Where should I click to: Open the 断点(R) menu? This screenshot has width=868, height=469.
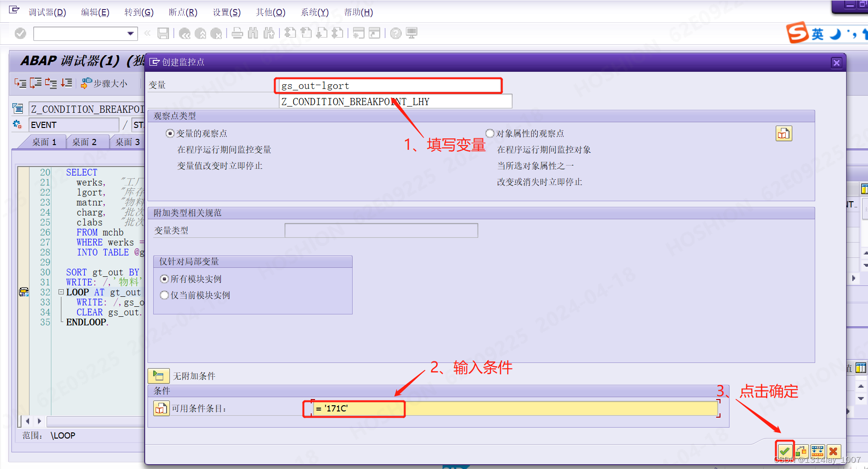coord(183,12)
